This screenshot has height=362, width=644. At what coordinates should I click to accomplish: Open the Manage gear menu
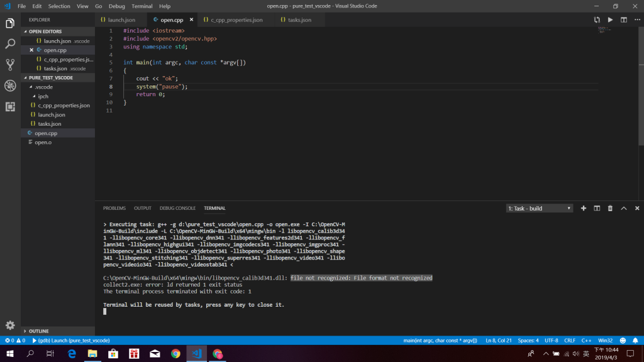[10, 325]
